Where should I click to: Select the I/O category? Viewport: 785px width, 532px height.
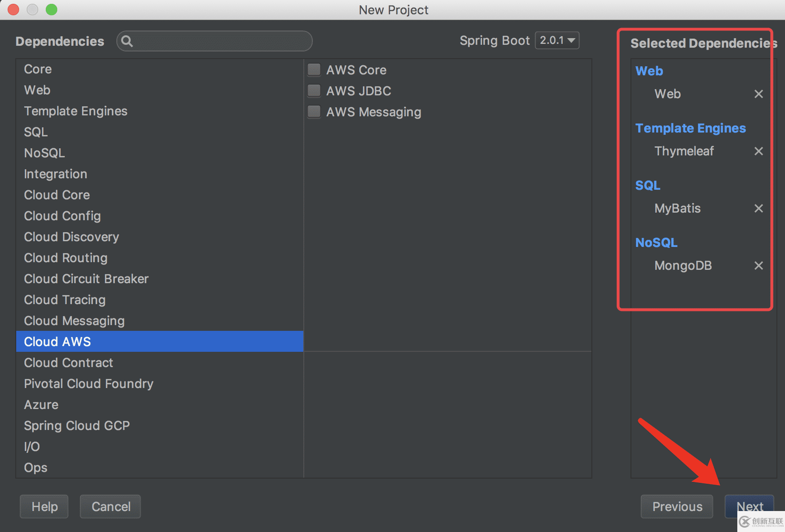[x=160, y=447]
